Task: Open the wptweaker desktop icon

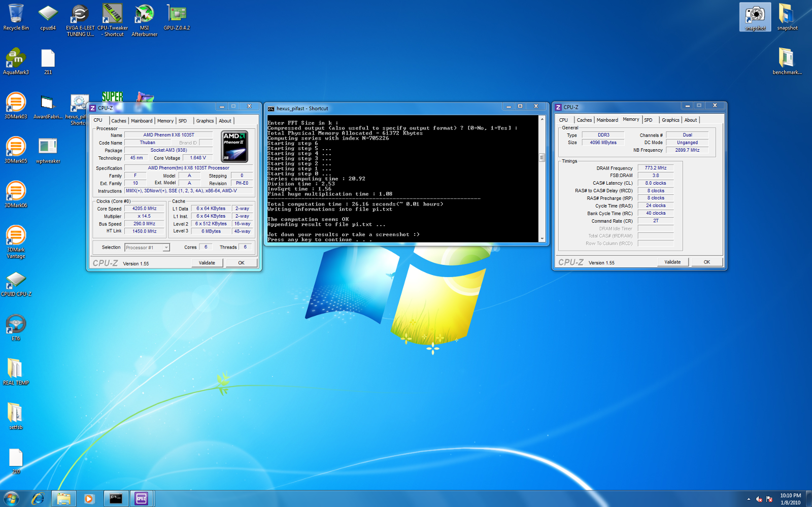Action: point(48,150)
